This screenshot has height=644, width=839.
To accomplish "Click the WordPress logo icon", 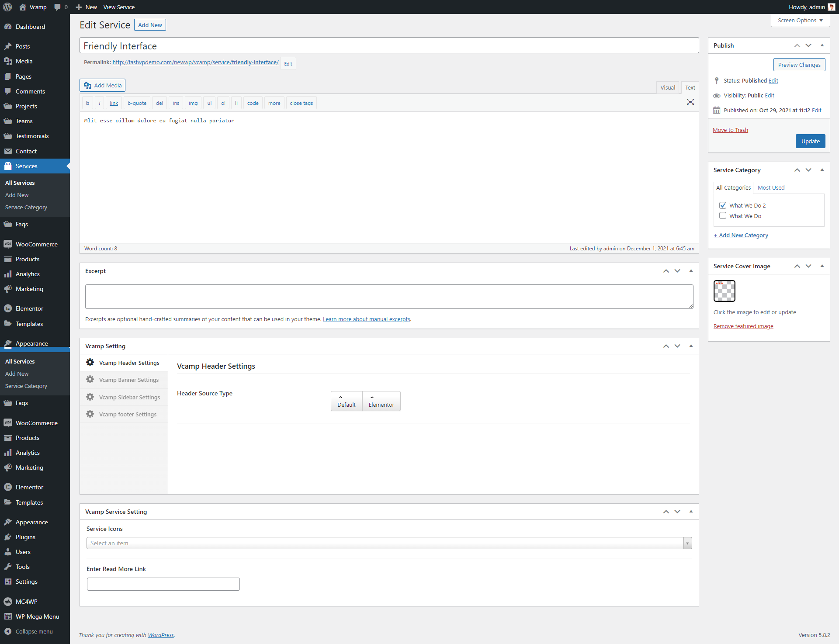I will 7,7.
